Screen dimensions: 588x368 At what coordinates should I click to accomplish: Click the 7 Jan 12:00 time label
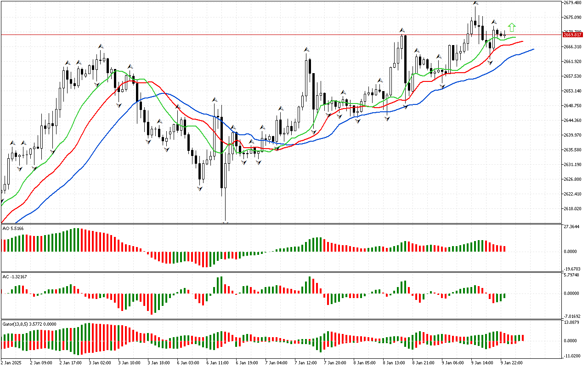click(x=305, y=363)
